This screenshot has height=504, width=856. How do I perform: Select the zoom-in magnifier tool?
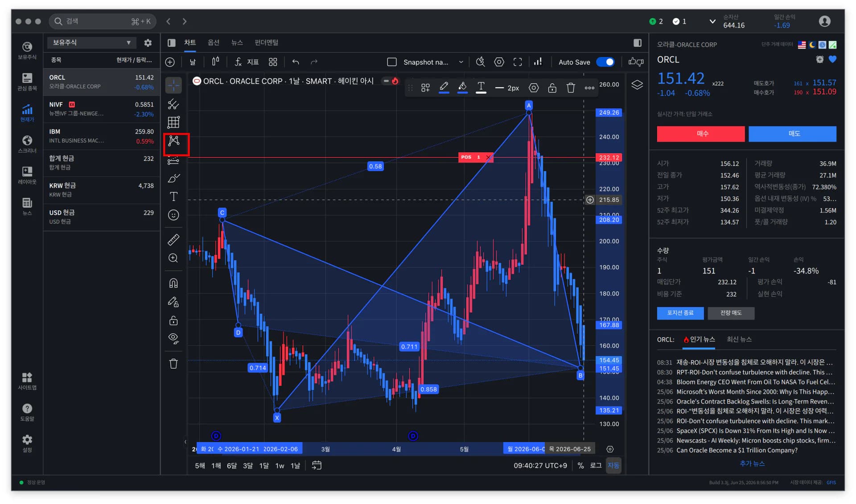(173, 258)
